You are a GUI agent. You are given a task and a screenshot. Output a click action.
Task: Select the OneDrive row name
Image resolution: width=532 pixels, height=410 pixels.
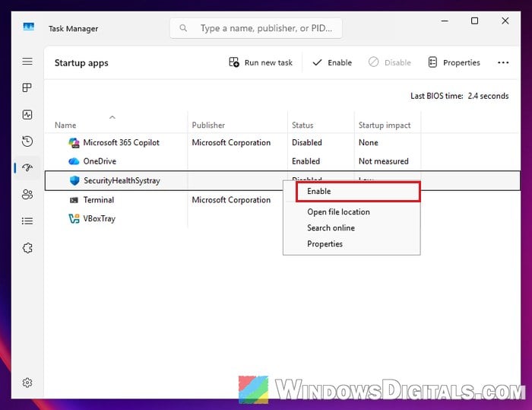coord(100,161)
